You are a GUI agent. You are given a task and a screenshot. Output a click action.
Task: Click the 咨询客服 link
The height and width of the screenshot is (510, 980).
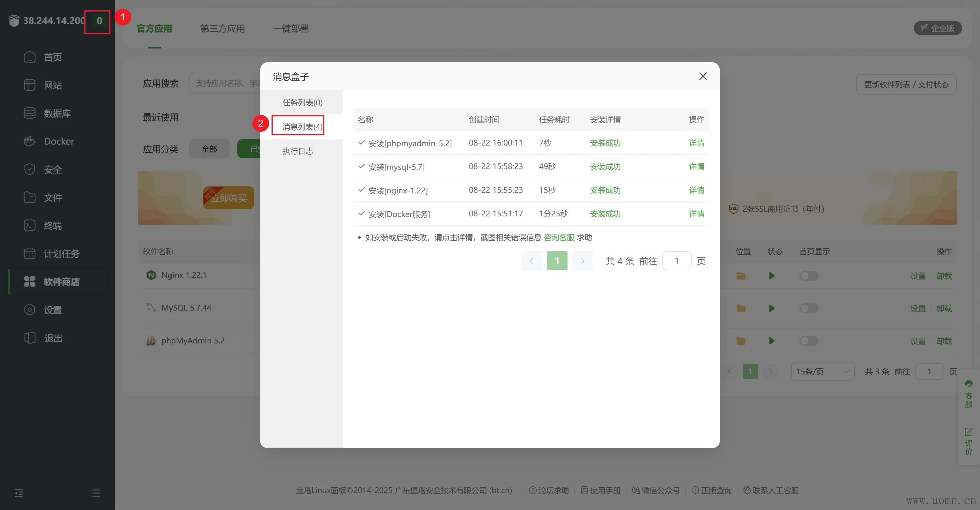(559, 237)
